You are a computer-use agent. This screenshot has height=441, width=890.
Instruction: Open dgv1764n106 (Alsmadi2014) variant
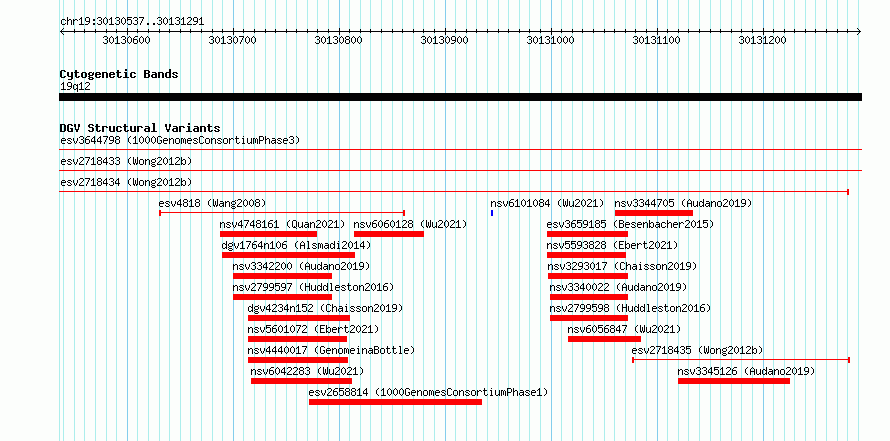(296, 245)
